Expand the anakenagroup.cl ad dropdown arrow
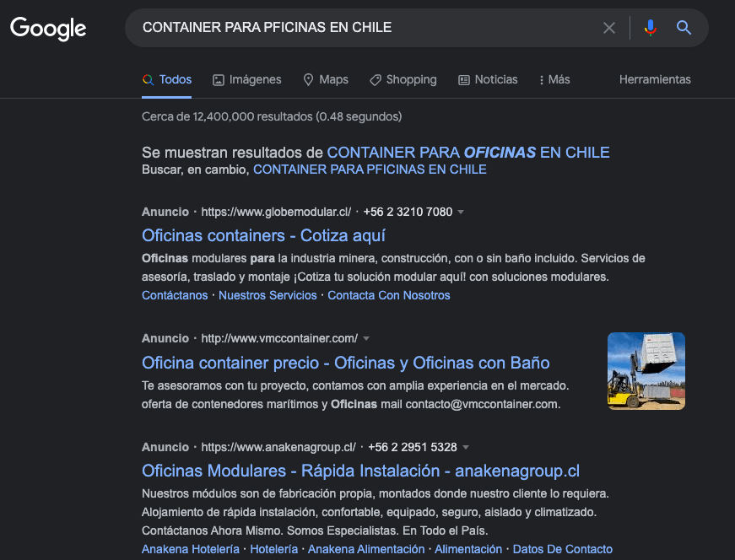The image size is (735, 560). (466, 448)
